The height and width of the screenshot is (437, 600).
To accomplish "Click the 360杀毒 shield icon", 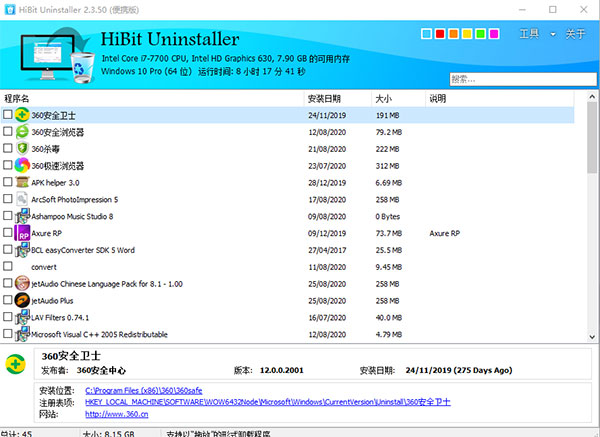I will click(x=22, y=148).
